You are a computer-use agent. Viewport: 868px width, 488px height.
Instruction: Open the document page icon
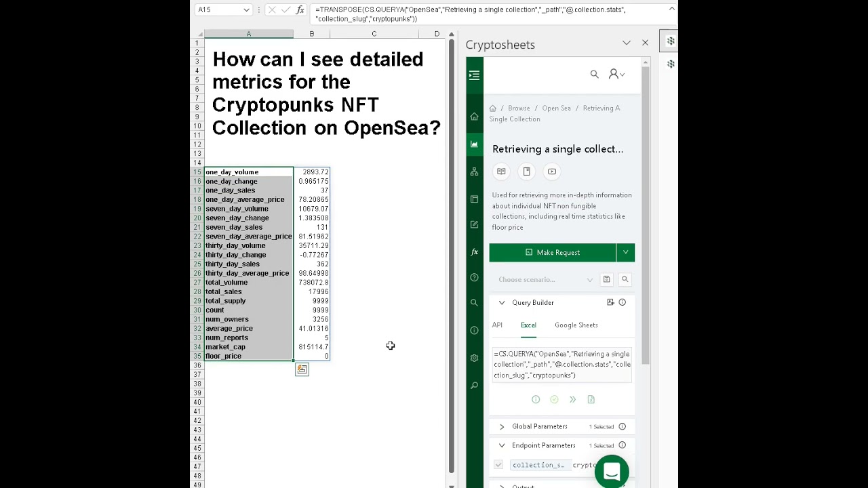click(x=526, y=171)
